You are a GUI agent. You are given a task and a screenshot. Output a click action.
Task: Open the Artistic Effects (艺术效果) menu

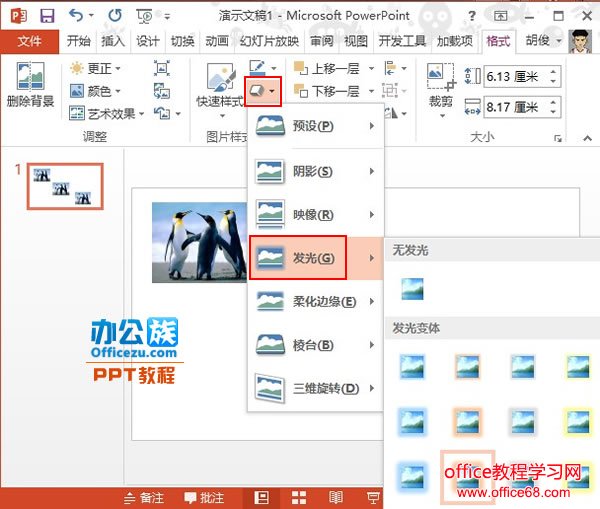tap(107, 113)
